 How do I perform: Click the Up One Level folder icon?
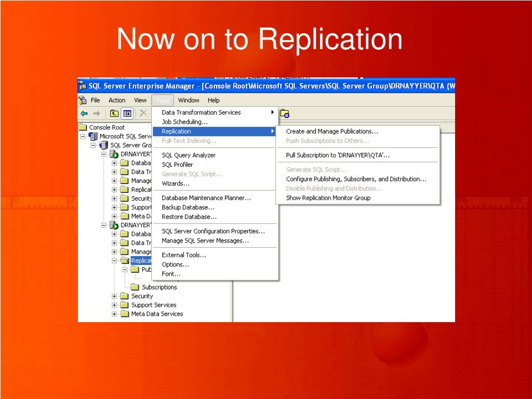114,113
